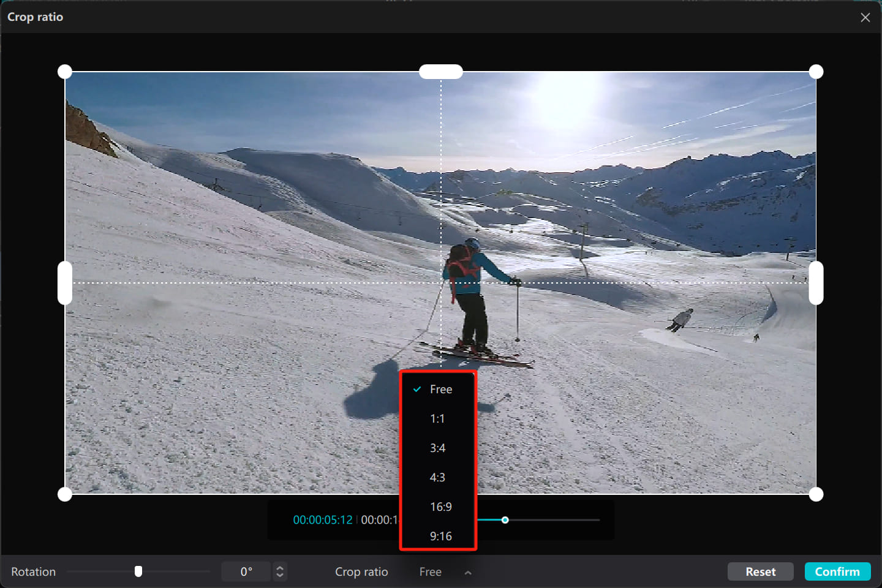
Task: Choose the 3:4 crop ratio
Action: (437, 448)
